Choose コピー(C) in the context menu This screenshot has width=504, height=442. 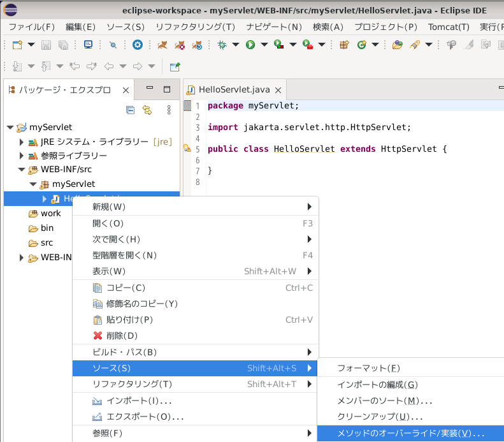pos(196,288)
